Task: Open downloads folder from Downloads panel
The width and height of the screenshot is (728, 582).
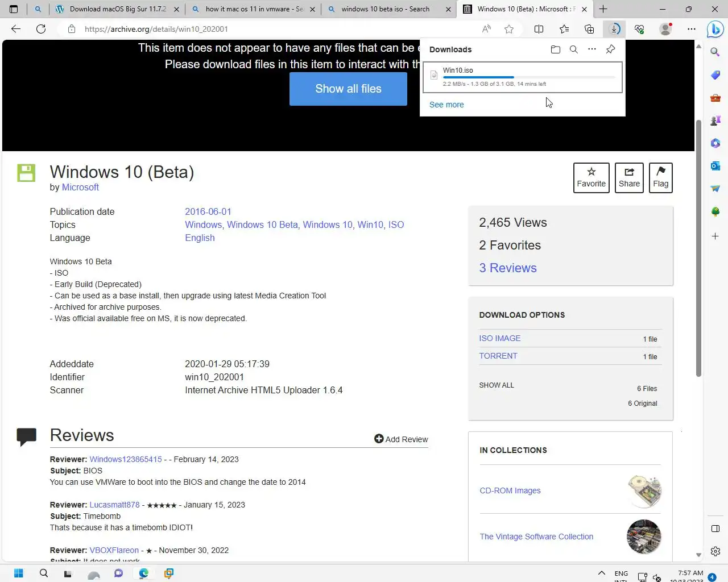Action: pyautogui.click(x=556, y=49)
